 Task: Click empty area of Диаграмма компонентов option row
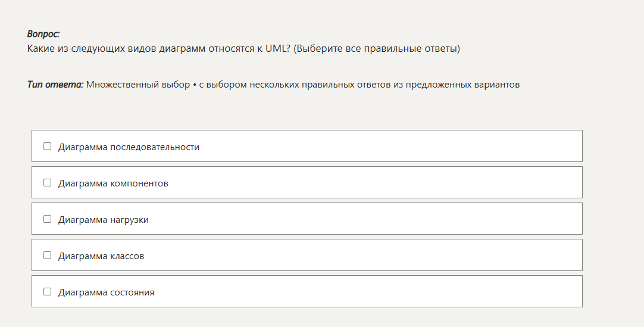[387, 182]
